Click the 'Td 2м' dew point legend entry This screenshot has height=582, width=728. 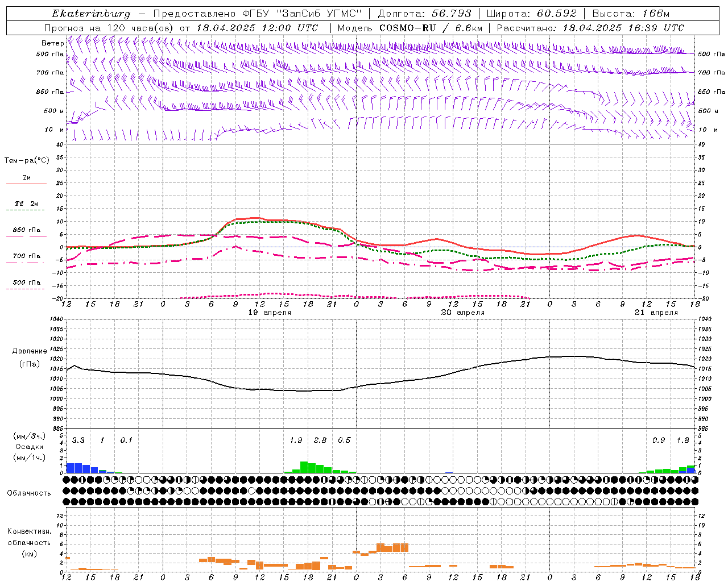click(27, 203)
